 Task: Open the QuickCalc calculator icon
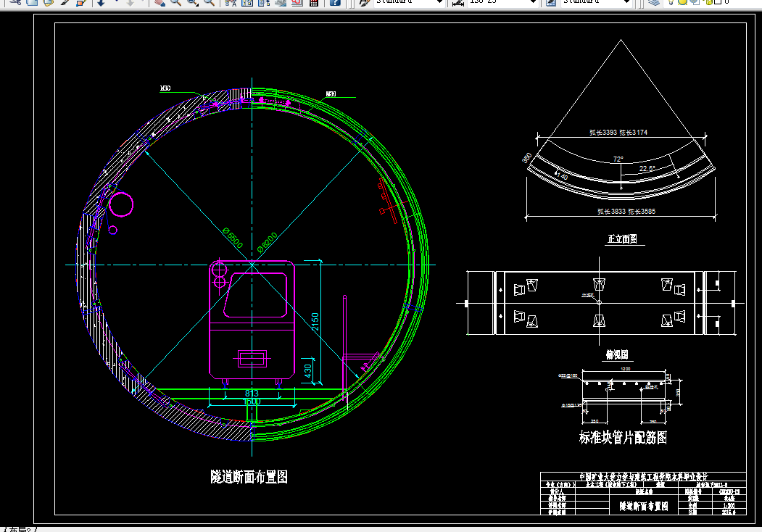[x=313, y=2]
